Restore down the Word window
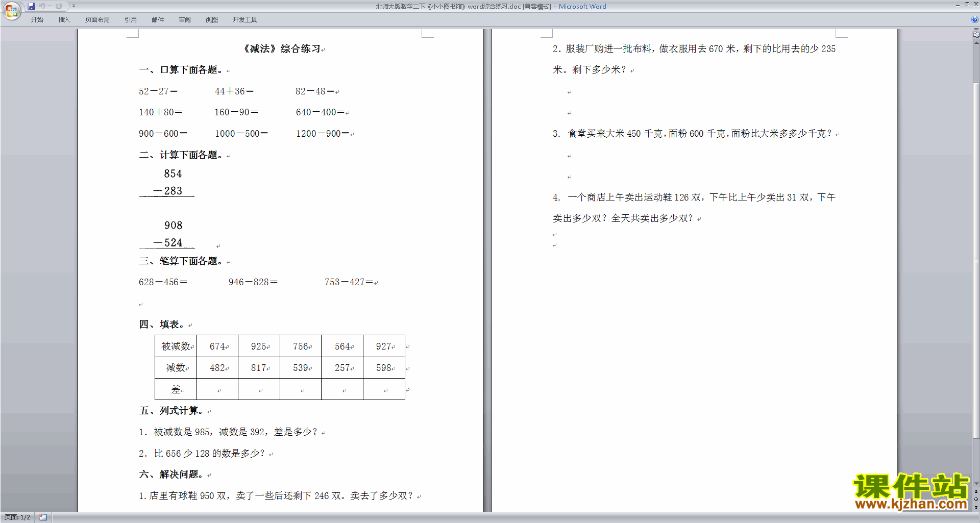Viewport: 980px width, 523px height. pyautogui.click(x=967, y=4)
